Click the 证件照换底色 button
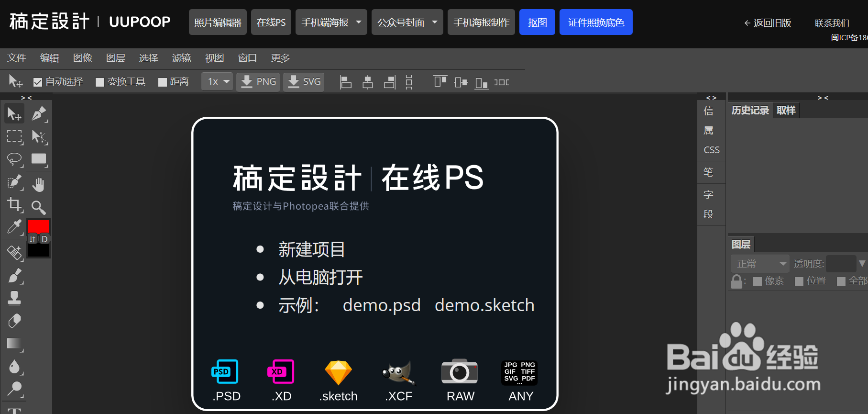 [x=596, y=22]
